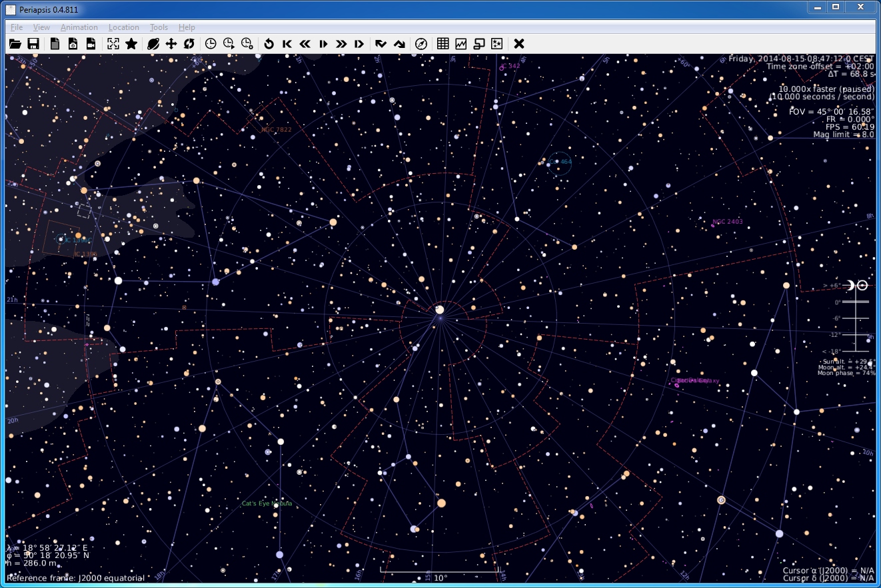Open the Animation menu
Screen dimensions: 881x588
click(79, 27)
